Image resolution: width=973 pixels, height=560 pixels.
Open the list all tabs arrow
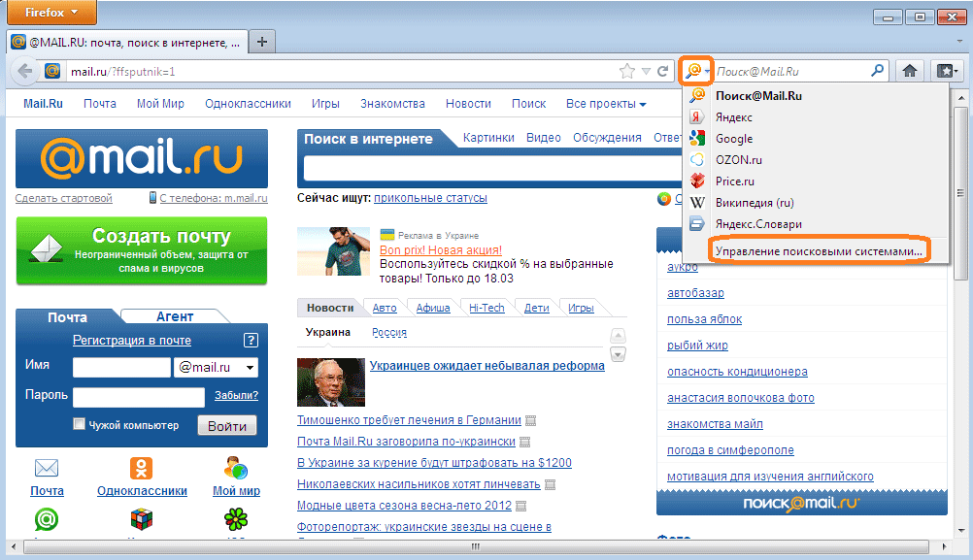(x=960, y=42)
